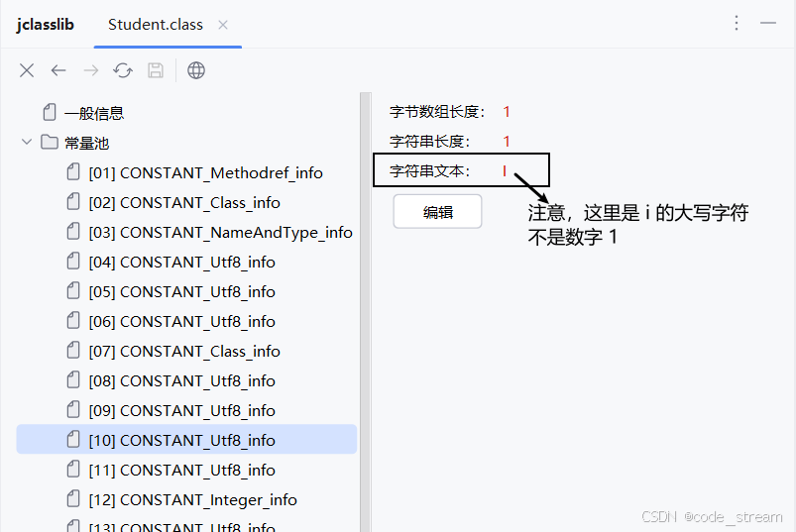Collapse the 常量池 tree node

tap(27, 142)
